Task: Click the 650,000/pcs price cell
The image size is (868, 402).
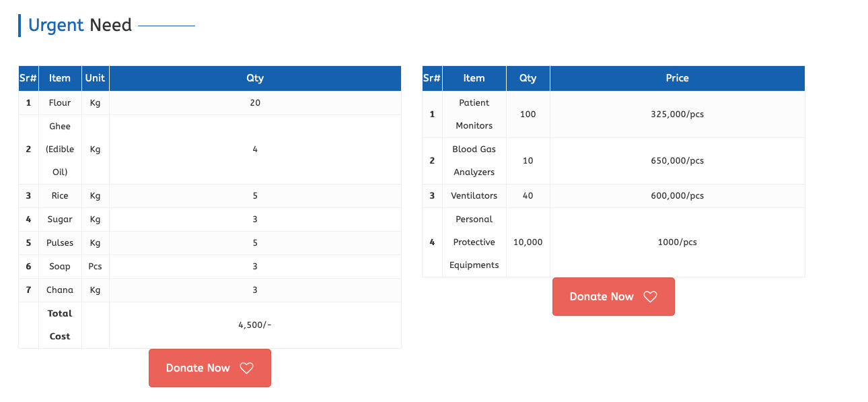Action: 677,161
